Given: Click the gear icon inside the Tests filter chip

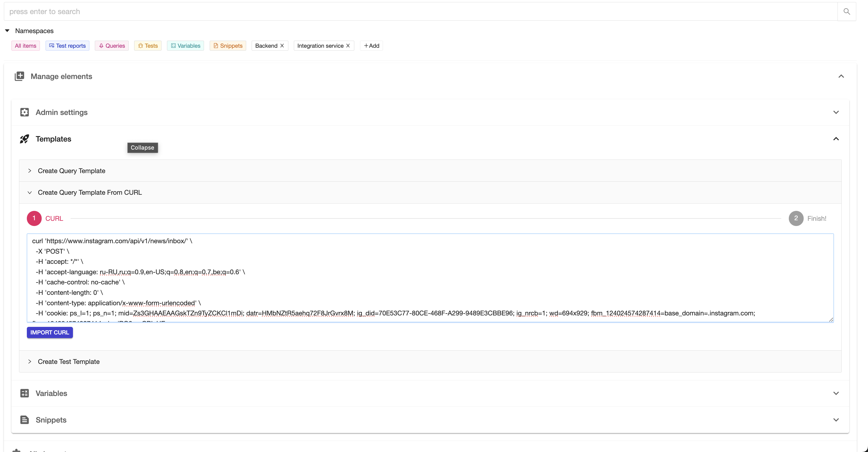Looking at the screenshot, I should point(141,46).
